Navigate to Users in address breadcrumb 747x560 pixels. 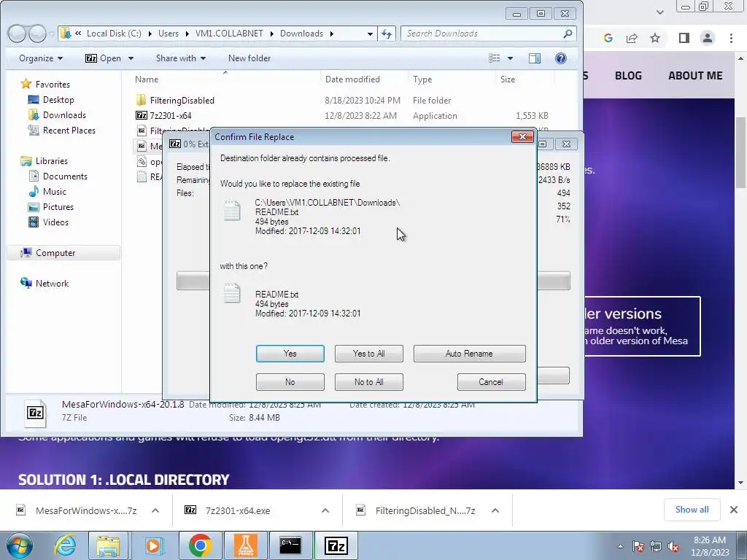click(x=169, y=34)
